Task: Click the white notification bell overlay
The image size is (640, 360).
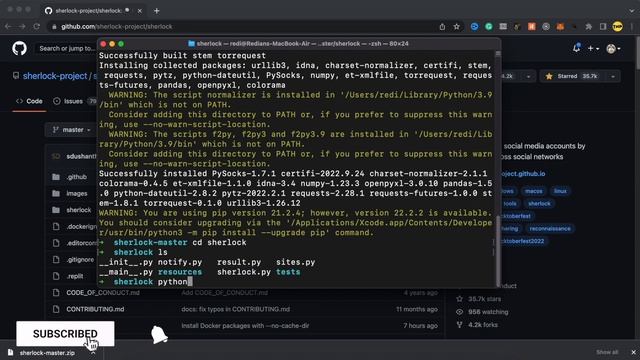Action: (159, 335)
